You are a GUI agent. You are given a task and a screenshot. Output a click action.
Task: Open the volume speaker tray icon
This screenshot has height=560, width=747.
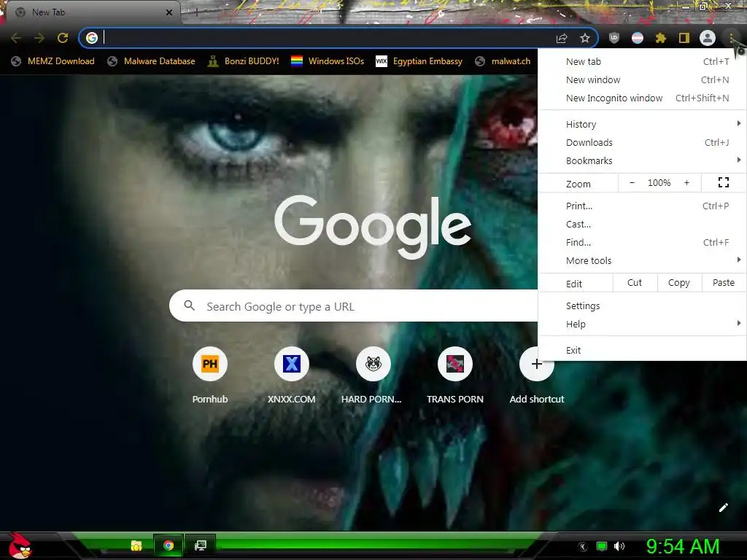coord(619,547)
